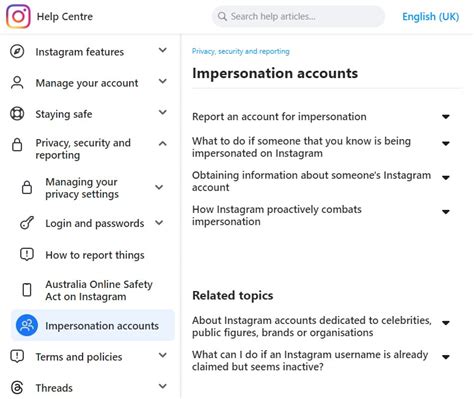Expand the Terms and policies chevron

[163, 355]
